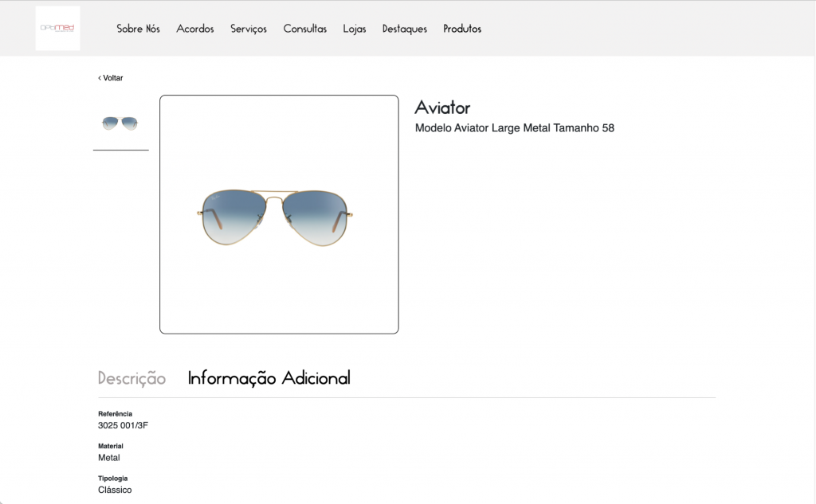Open the Serviços navigation item

click(249, 29)
